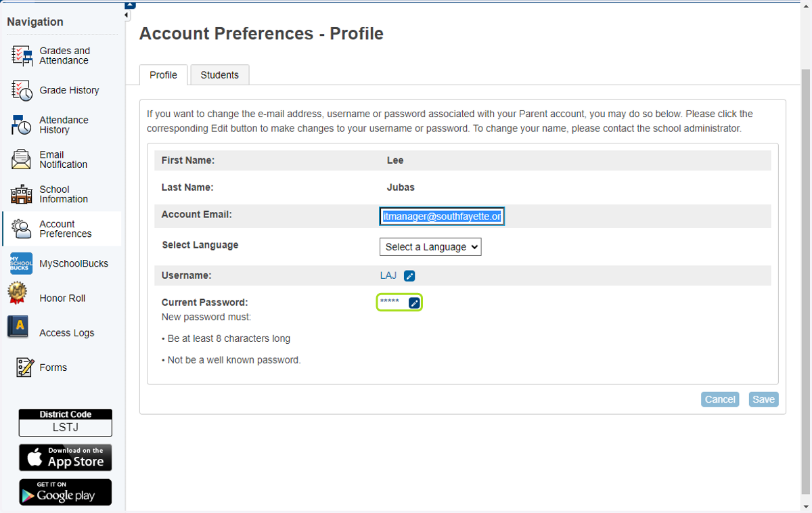The height and width of the screenshot is (513, 812).
Task: Open Account Preferences gear icon
Action: pyautogui.click(x=22, y=229)
